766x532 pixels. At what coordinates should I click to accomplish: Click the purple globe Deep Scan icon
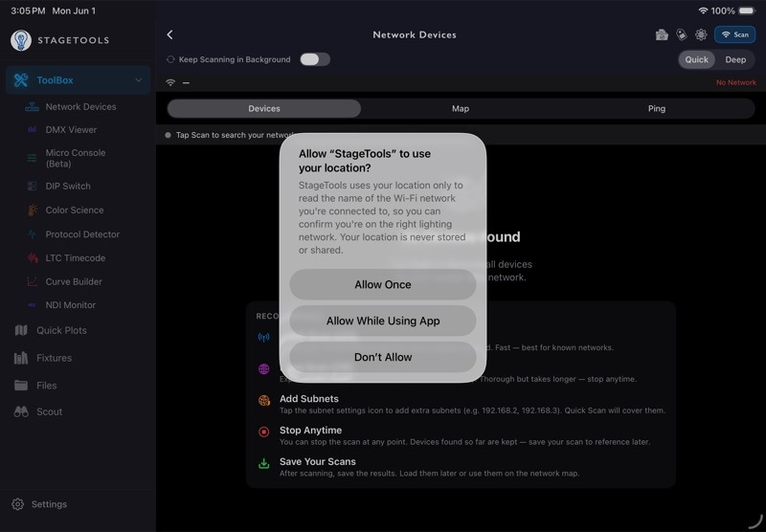[264, 369]
